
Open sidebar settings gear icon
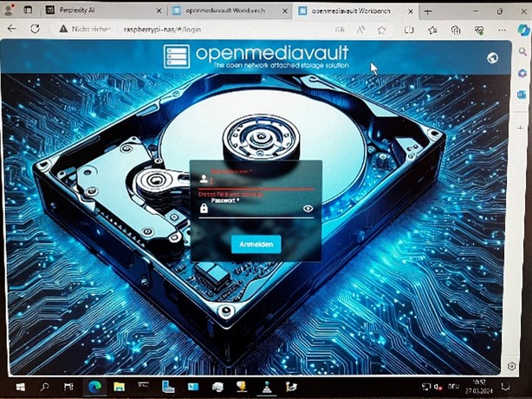click(x=512, y=366)
